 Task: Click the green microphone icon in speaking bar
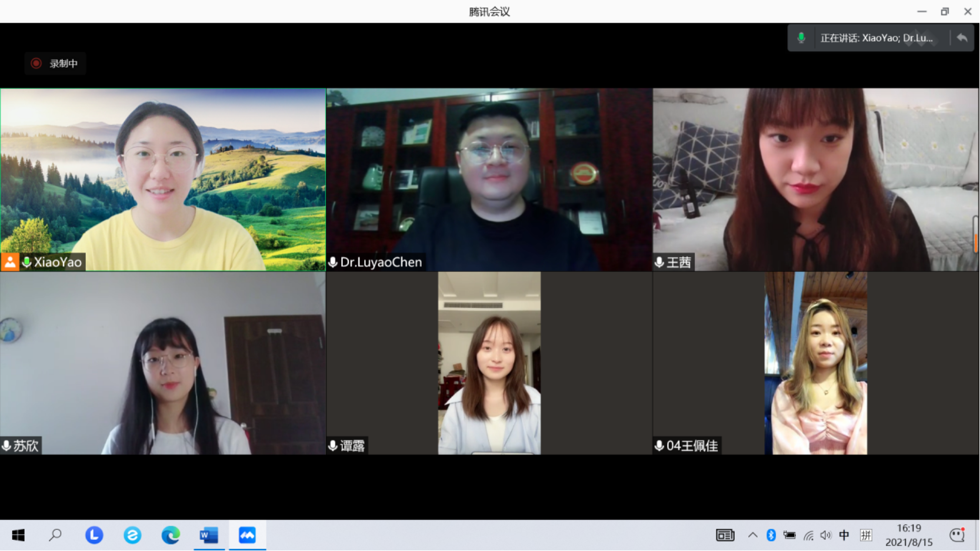(x=801, y=38)
